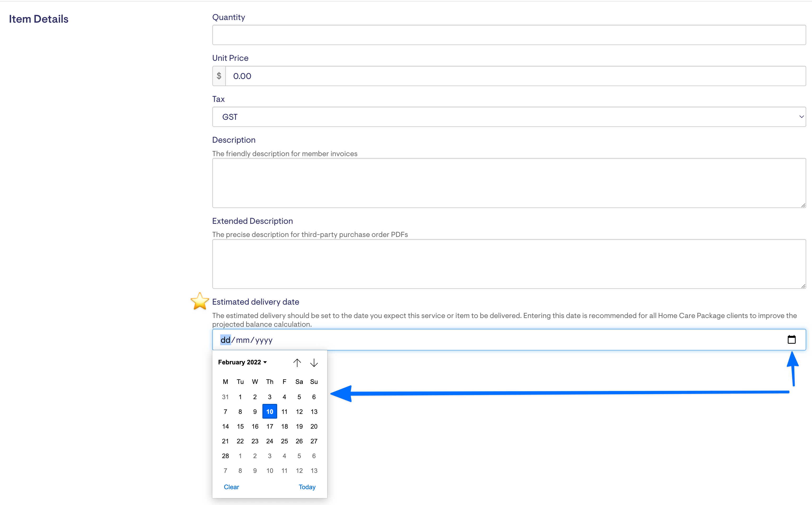Pick February 25 in the date grid
Viewport: 812px width, 505px height.
pyautogui.click(x=284, y=441)
